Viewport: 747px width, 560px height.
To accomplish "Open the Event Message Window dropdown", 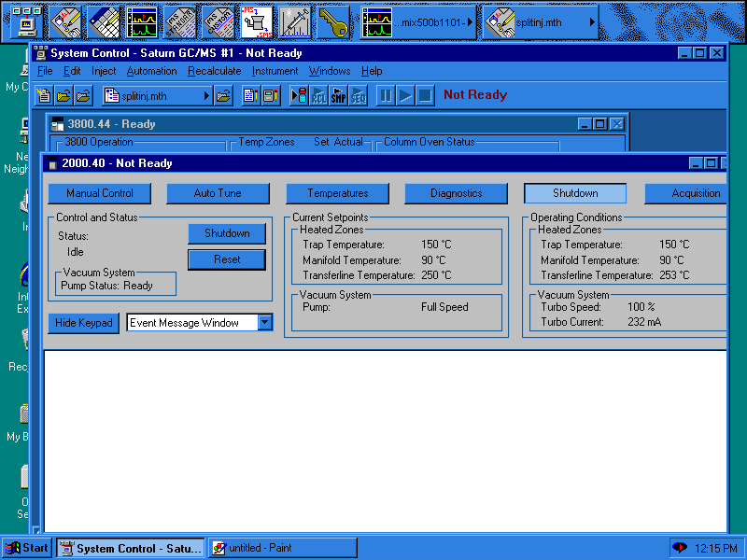I will tap(265, 322).
